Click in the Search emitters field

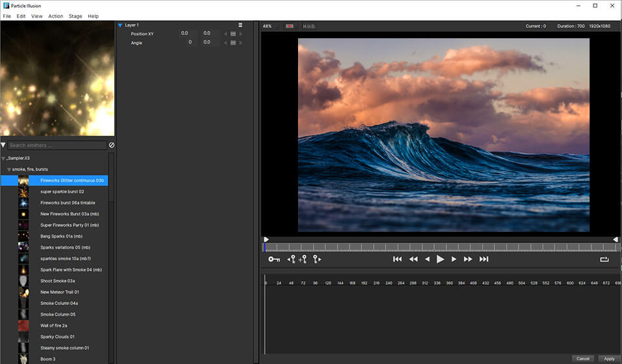[x=57, y=146]
